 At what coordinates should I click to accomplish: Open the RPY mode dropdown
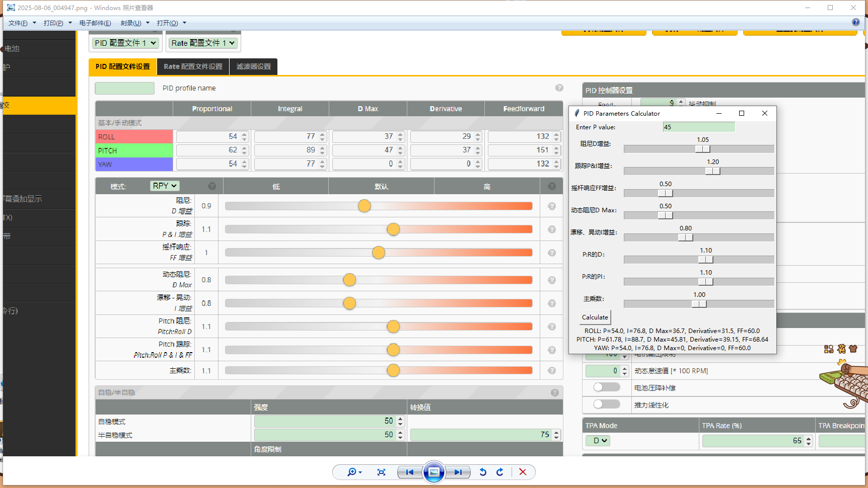[x=165, y=186]
